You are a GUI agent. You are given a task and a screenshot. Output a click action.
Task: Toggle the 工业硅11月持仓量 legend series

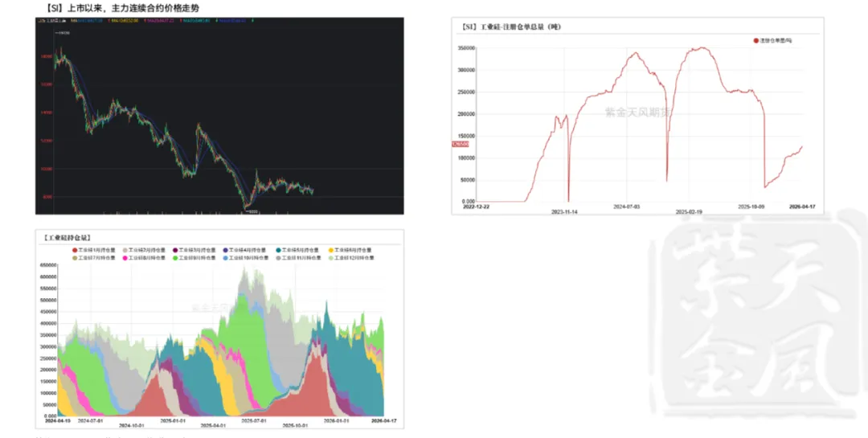tap(299, 258)
